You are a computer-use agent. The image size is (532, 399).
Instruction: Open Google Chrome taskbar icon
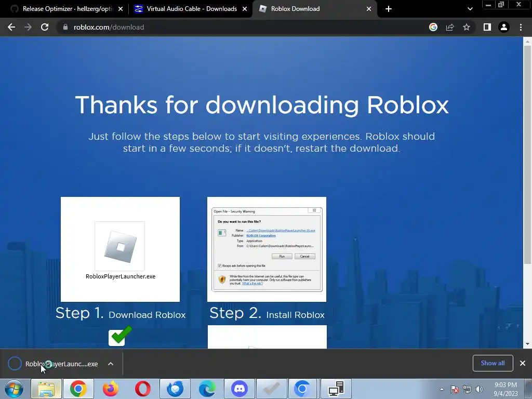click(x=78, y=389)
